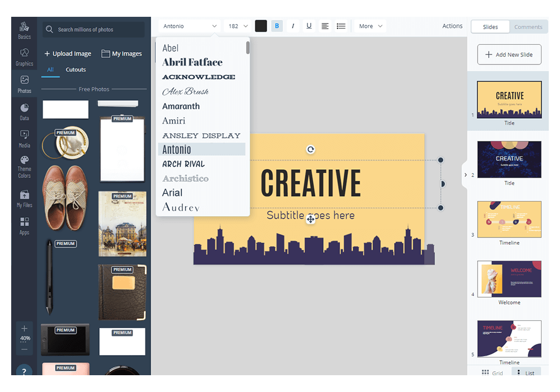
Task: Switch to the Comments tab
Action: (x=528, y=27)
